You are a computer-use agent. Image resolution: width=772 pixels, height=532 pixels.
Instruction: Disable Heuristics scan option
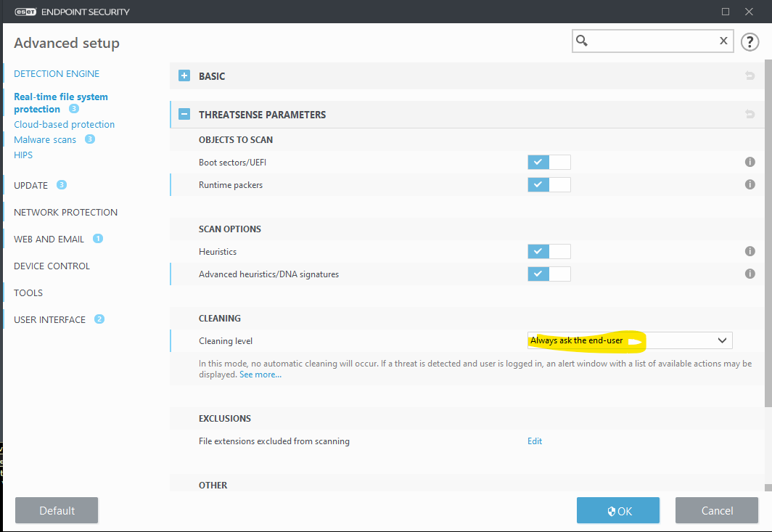click(549, 251)
